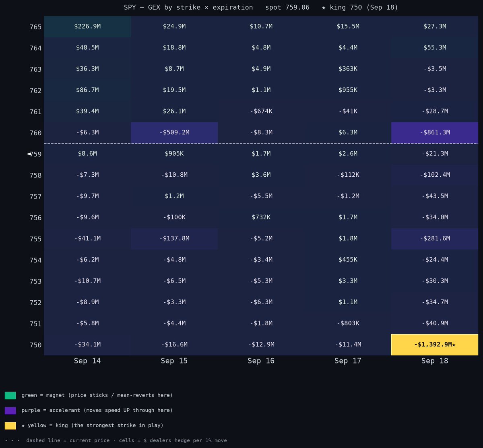Click the current price arrow marker at 759
The width and height of the screenshot is (483, 448).
point(29,154)
